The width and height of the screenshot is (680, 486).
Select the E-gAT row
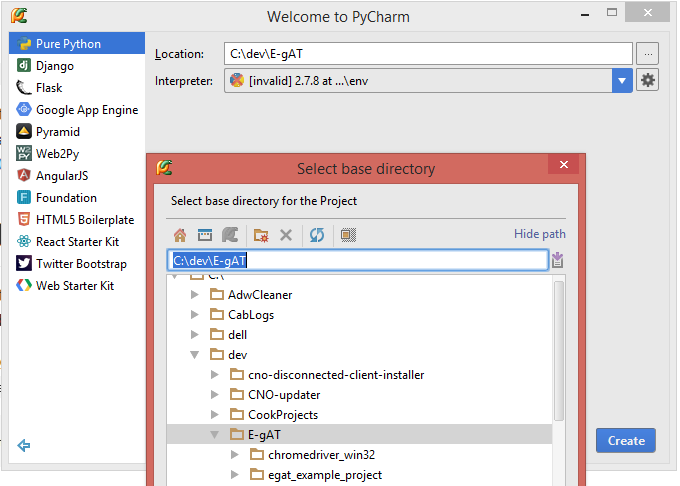[359, 434]
